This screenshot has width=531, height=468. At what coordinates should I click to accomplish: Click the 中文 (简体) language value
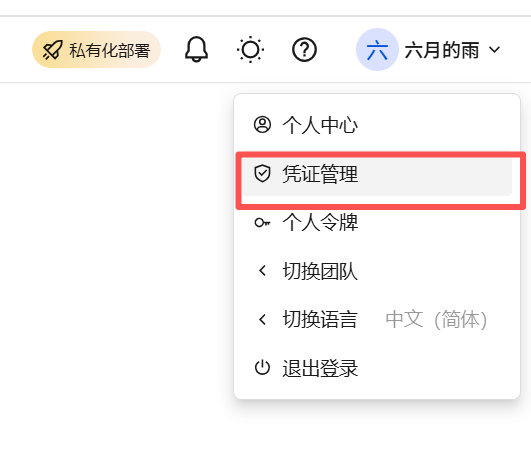click(x=436, y=319)
